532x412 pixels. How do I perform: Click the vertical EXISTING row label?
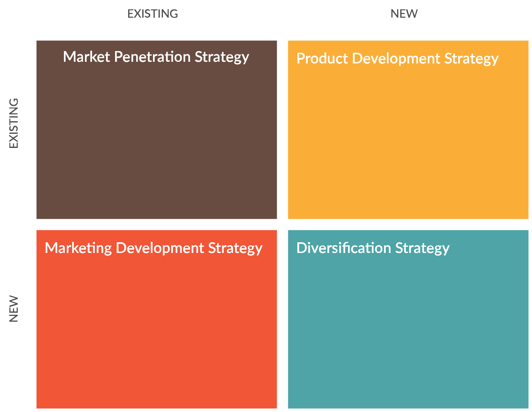pyautogui.click(x=14, y=123)
